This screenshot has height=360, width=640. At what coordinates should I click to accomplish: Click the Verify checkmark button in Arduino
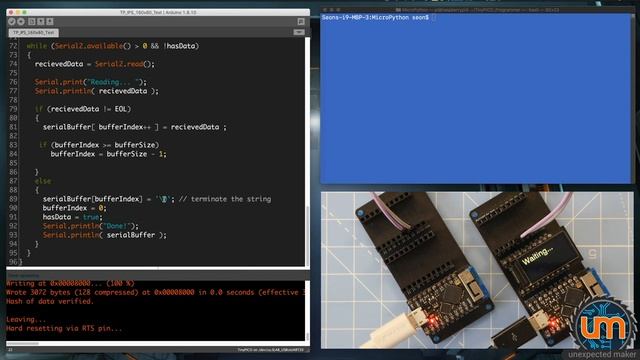(12, 22)
